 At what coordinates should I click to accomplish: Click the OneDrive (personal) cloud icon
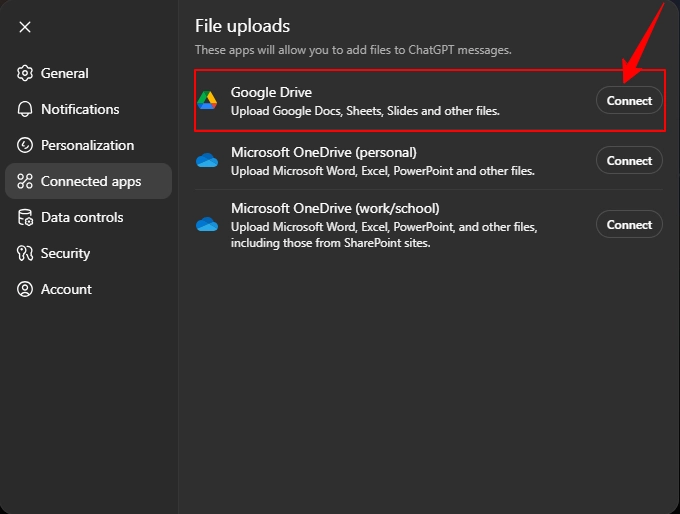pos(207,160)
